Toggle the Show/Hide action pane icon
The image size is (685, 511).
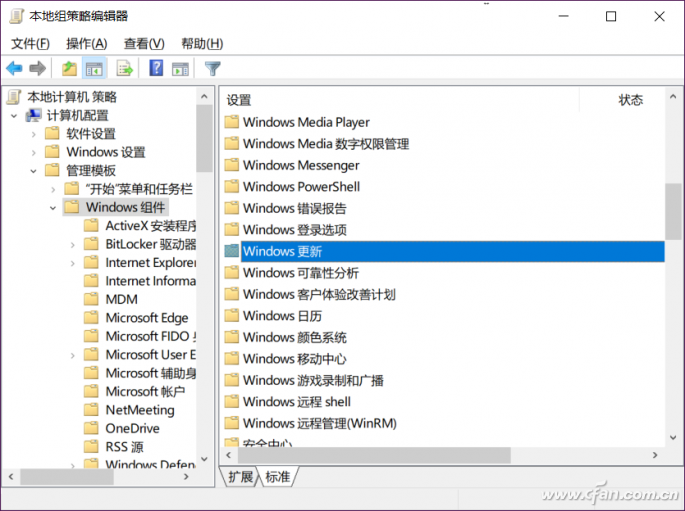coord(180,69)
